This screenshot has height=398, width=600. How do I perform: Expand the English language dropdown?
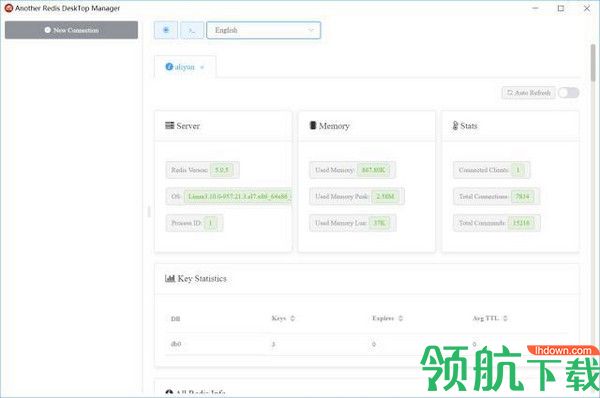click(x=263, y=30)
